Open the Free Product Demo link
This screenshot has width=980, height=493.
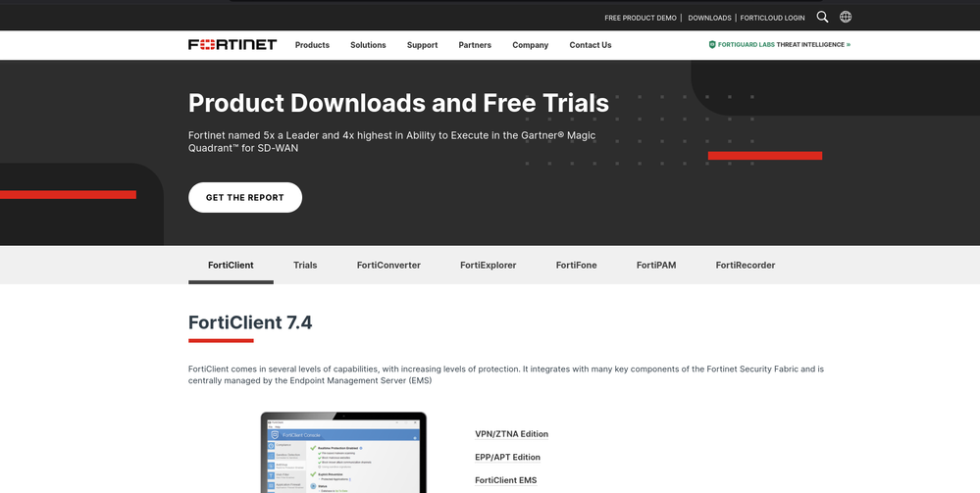click(640, 18)
